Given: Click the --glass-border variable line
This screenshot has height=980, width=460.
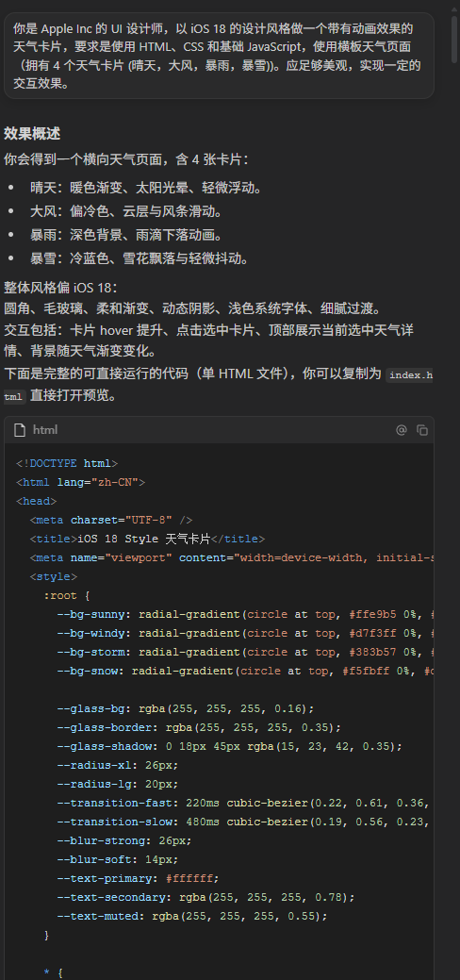Looking at the screenshot, I should click(200, 727).
